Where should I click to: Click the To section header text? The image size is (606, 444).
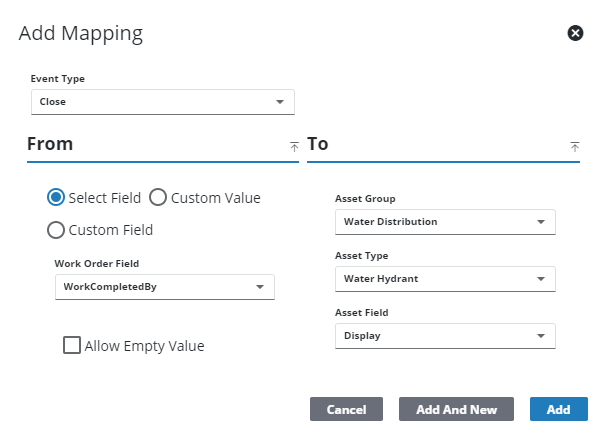click(318, 144)
